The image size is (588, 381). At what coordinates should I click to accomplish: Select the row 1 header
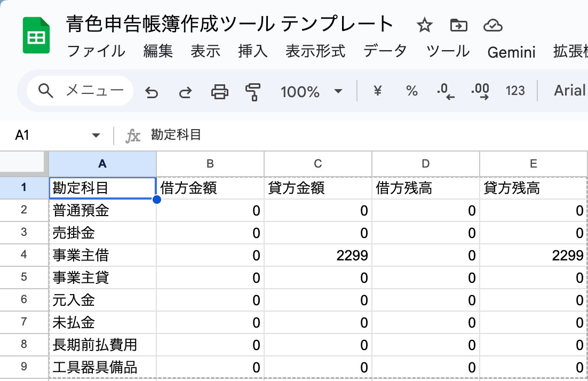tap(24, 188)
